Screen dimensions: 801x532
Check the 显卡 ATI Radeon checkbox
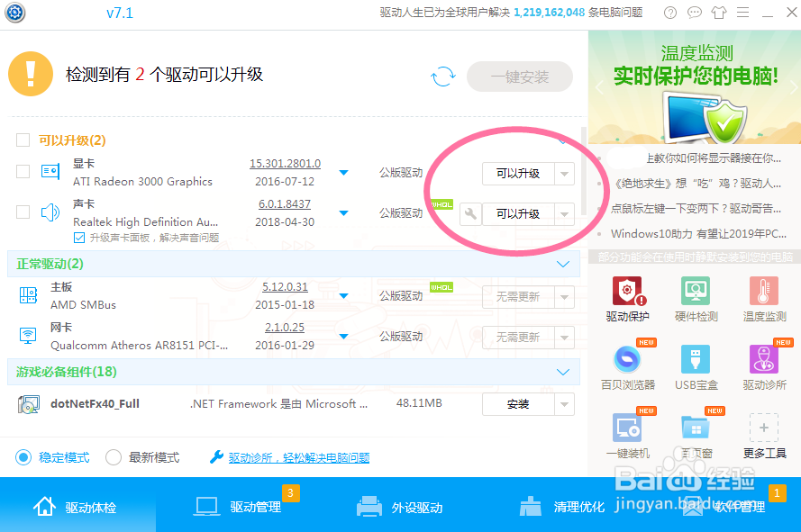[x=23, y=172]
